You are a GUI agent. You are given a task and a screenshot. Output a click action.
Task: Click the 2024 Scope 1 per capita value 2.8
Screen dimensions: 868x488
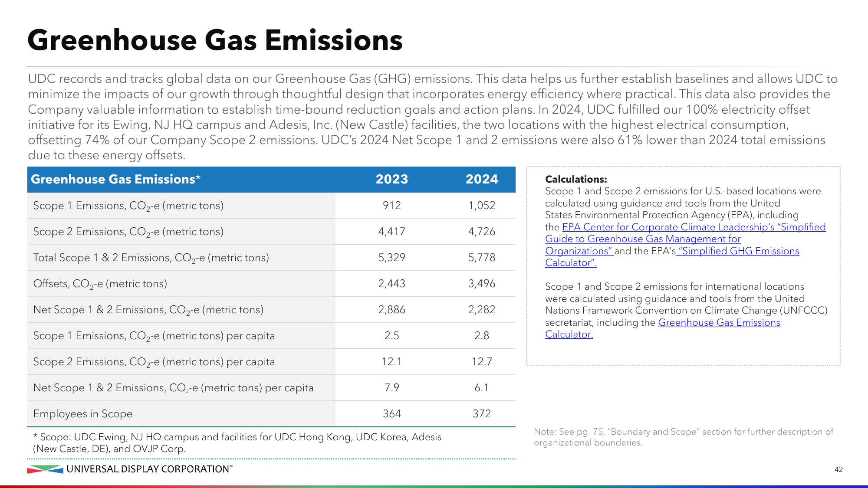pos(482,335)
